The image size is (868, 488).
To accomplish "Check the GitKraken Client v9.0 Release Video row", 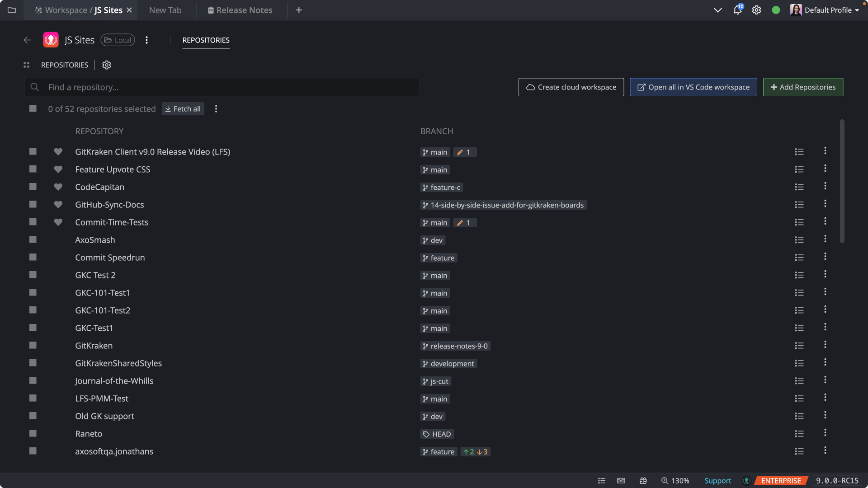I will [33, 151].
